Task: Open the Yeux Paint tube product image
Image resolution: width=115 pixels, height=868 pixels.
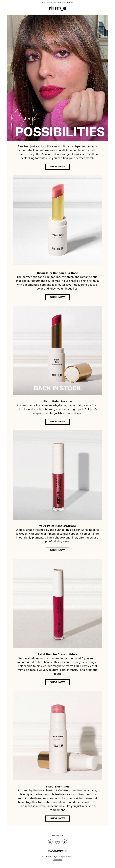Action: pyautogui.click(x=57, y=475)
